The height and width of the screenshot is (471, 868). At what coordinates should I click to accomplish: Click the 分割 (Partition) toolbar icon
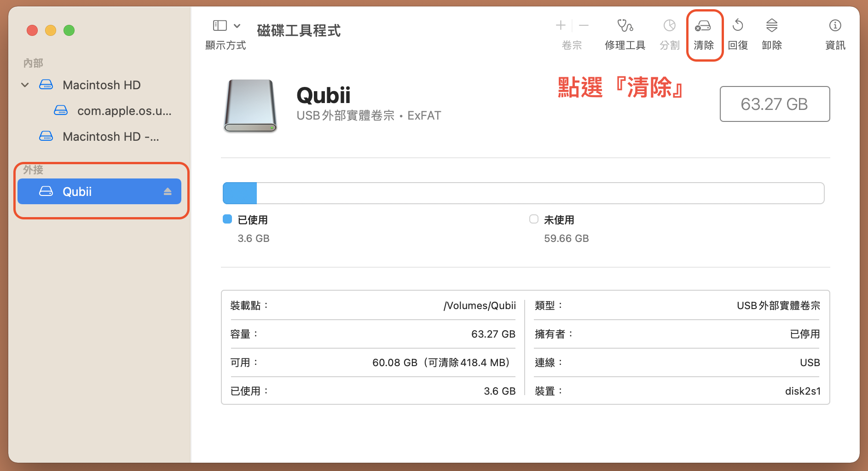(669, 26)
